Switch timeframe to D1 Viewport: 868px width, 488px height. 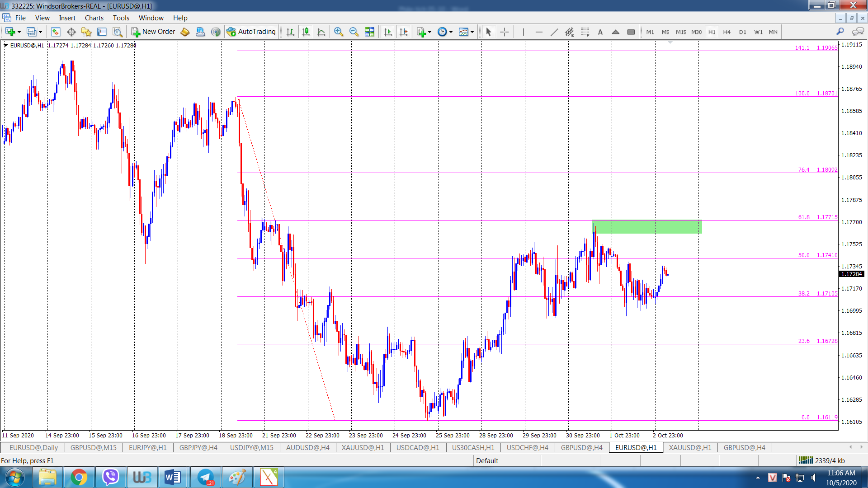pyautogui.click(x=742, y=32)
